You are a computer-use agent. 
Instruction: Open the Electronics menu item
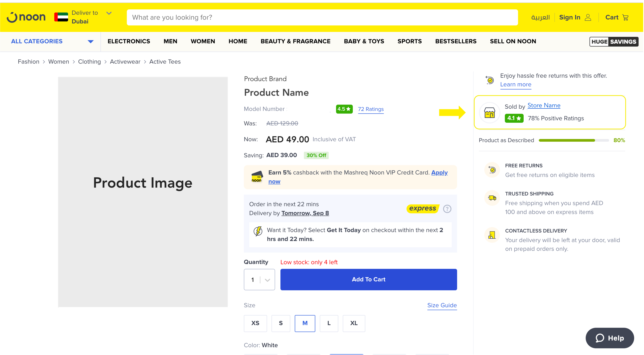(x=129, y=41)
